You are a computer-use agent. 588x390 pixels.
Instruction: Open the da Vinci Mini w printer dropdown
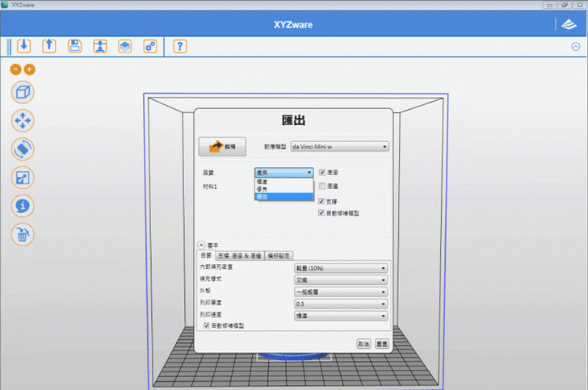pos(340,147)
